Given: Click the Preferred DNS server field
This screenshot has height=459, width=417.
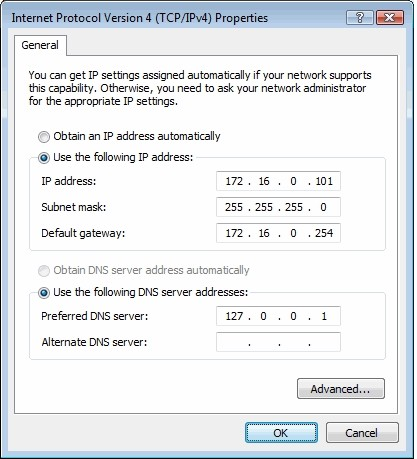Looking at the screenshot, I should point(278,316).
